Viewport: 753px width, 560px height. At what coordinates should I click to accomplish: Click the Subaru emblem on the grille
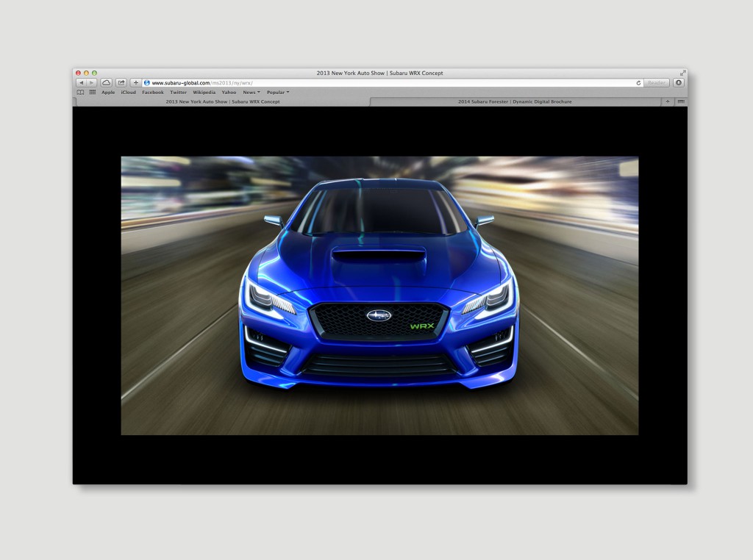379,315
